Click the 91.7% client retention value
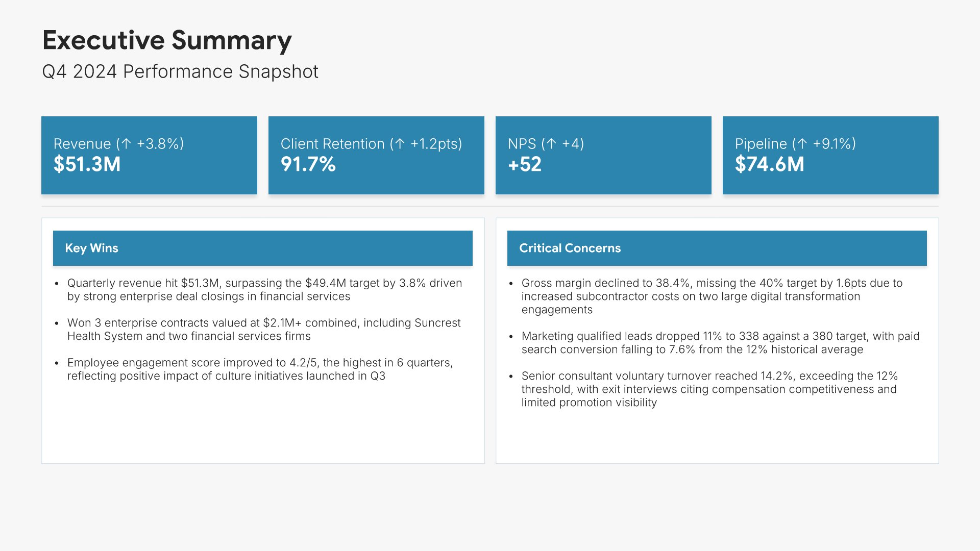Viewport: 980px width, 551px height. pos(308,164)
